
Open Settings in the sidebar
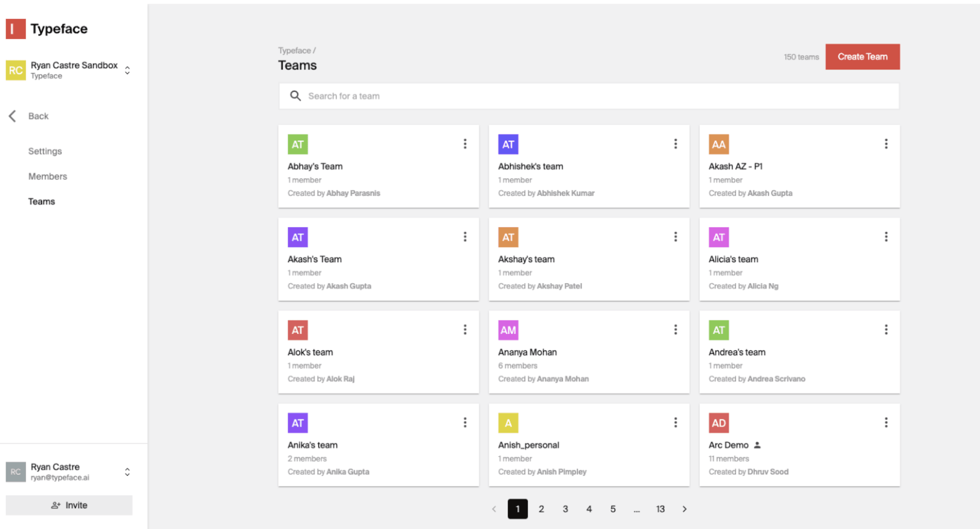pos(45,151)
